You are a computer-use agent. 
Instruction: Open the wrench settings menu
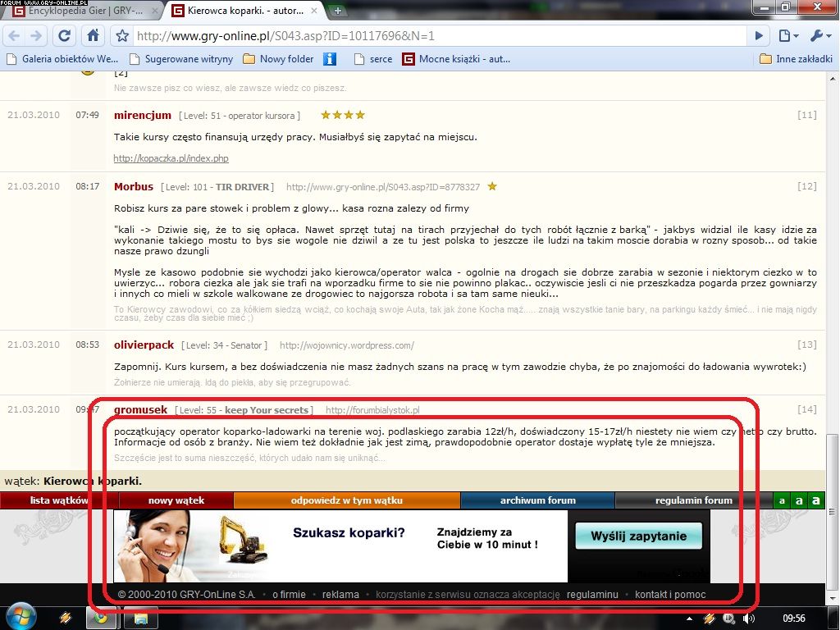820,36
